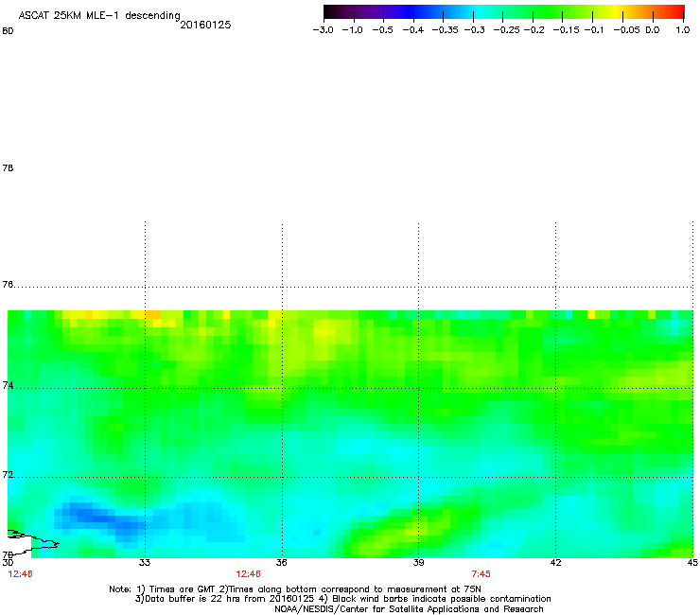Click the longitude label '42'
The image size is (700, 615).
555,563
